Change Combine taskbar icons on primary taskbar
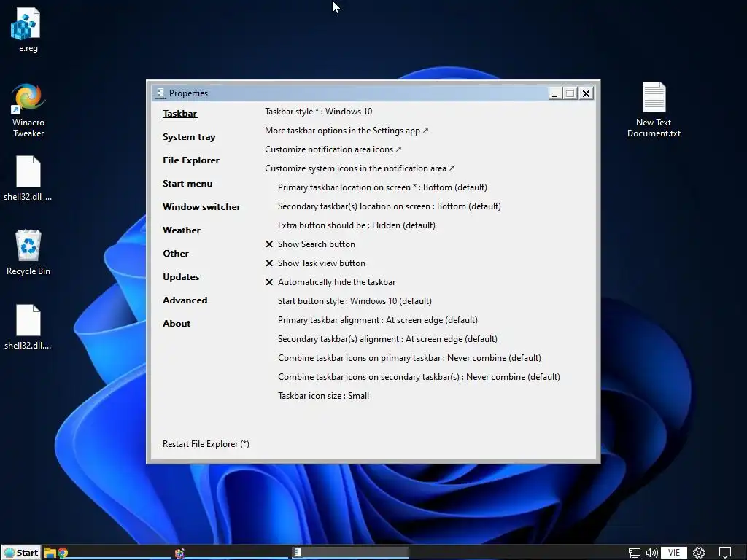The width and height of the screenshot is (747, 560). point(410,358)
